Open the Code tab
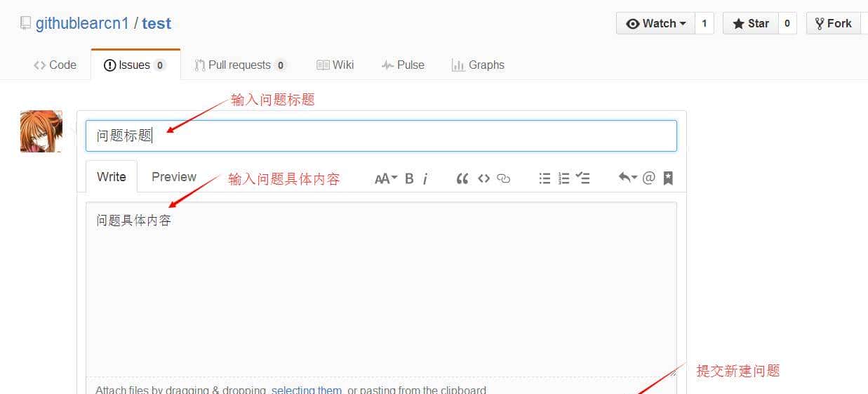 pyautogui.click(x=55, y=65)
